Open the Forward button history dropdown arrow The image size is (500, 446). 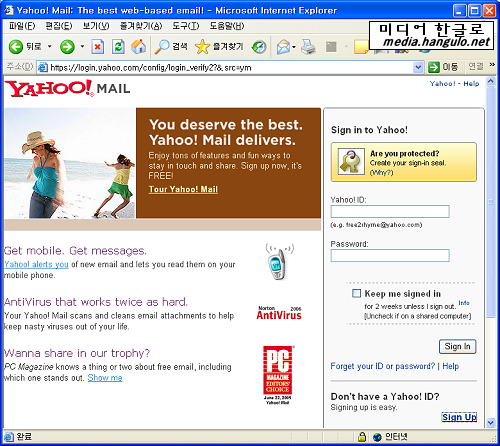point(82,46)
